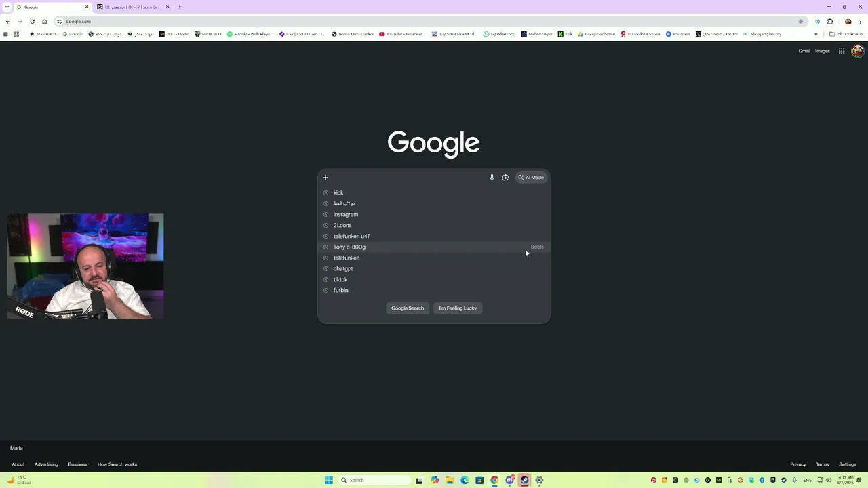Open the Privacy footer link
The width and height of the screenshot is (868, 488).
pyautogui.click(x=798, y=464)
